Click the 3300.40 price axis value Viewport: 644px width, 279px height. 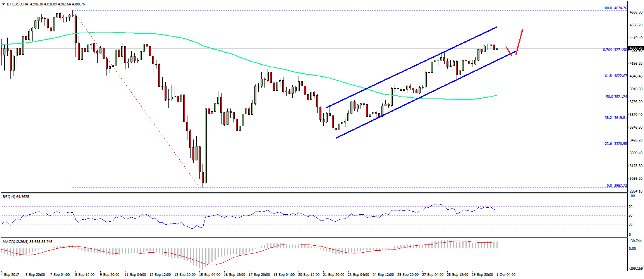636,153
